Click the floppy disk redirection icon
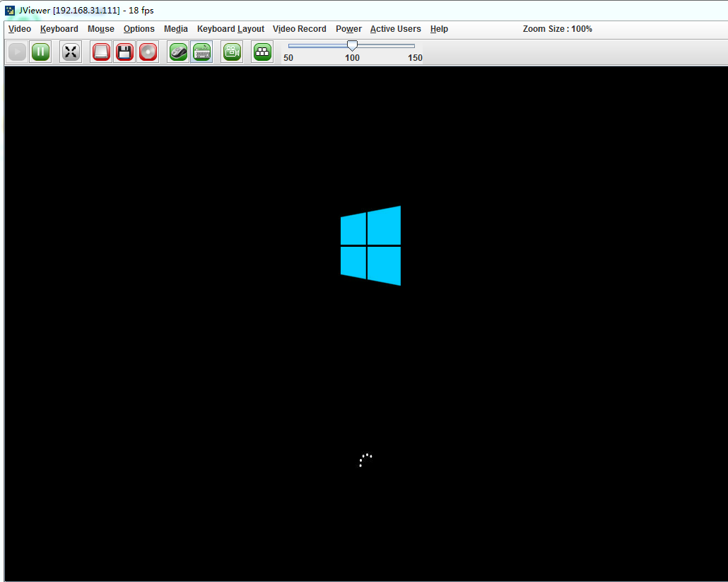This screenshot has width=728, height=582. (124, 52)
